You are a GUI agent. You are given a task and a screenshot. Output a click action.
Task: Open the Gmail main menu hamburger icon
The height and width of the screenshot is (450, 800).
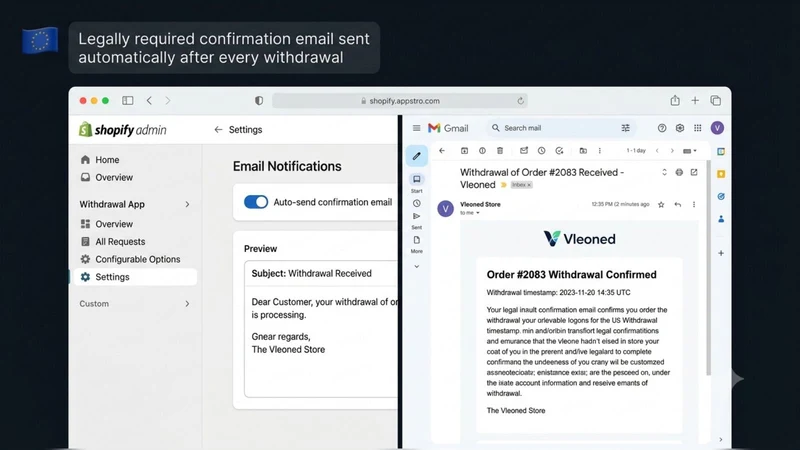coord(416,128)
